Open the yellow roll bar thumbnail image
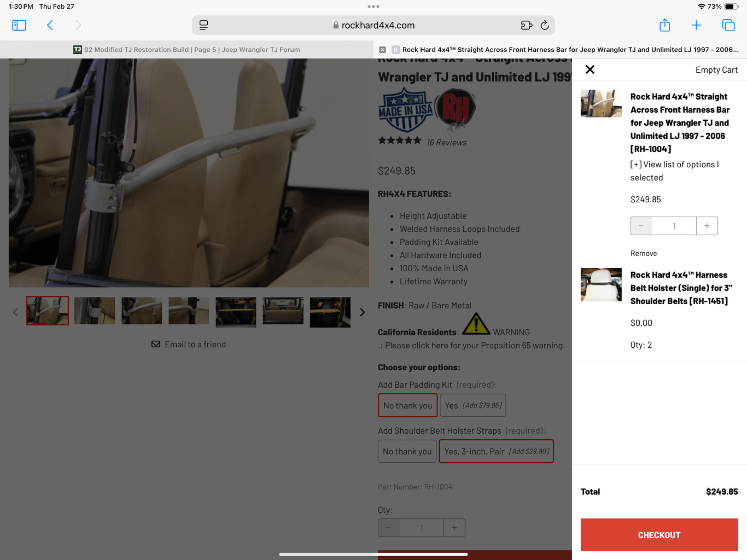 236,311
